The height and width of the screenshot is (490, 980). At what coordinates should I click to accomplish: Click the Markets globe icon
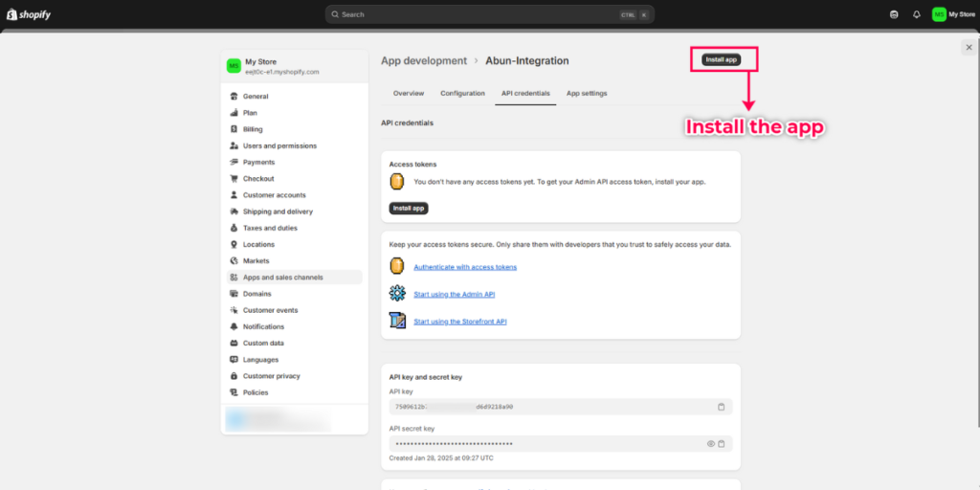point(234,260)
